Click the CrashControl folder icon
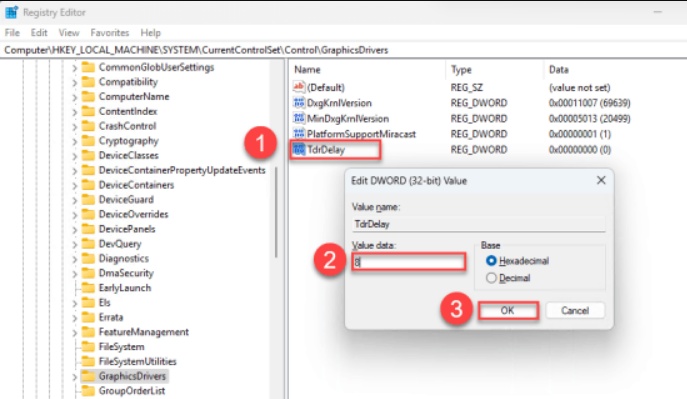The height and width of the screenshot is (399, 687). point(88,126)
